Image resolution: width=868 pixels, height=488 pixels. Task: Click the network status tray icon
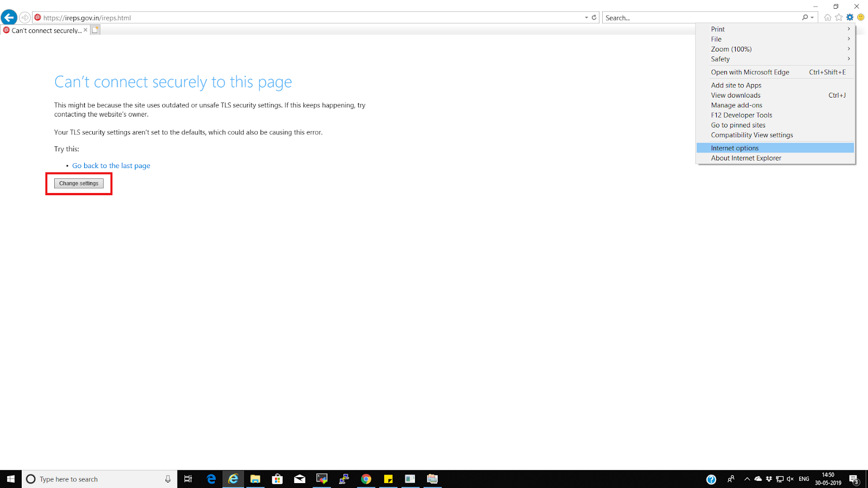[780, 479]
